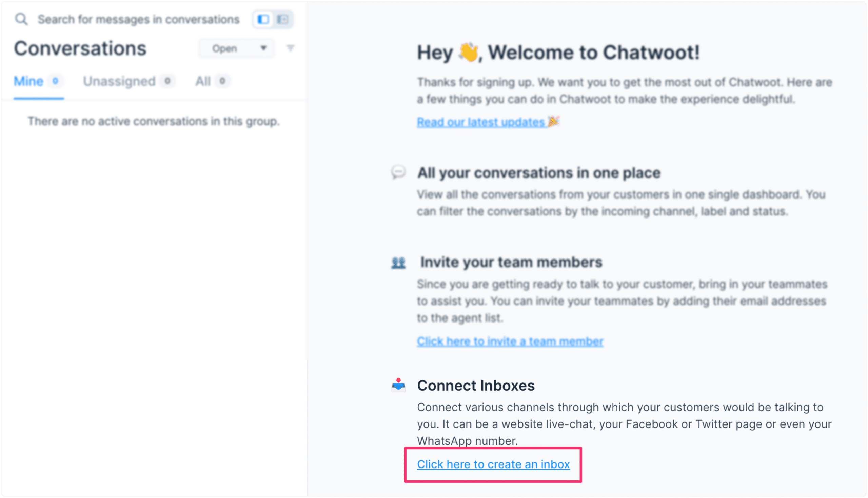Click the party popper emoji after updates link
The image size is (868, 498).
553,121
